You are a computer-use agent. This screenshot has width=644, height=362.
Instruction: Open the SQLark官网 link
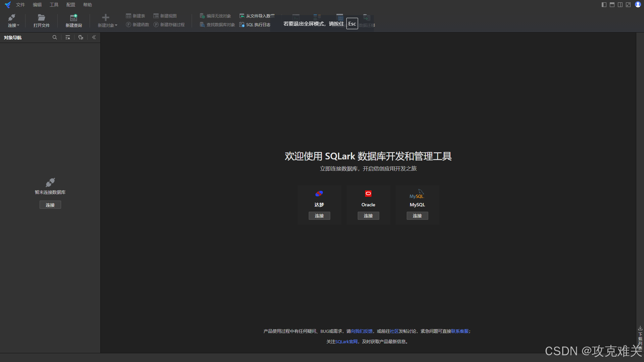[347, 342]
